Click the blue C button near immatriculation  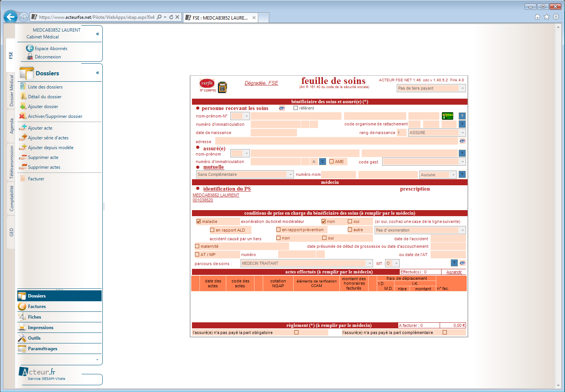tap(323, 162)
